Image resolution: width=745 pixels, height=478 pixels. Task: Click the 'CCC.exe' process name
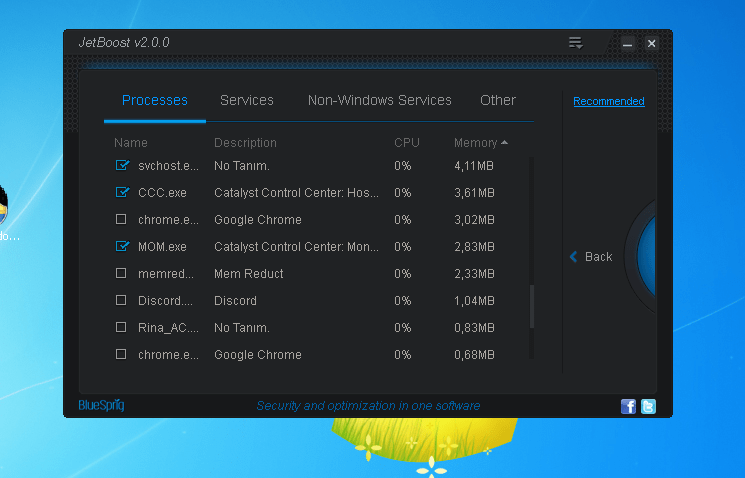[162, 192]
